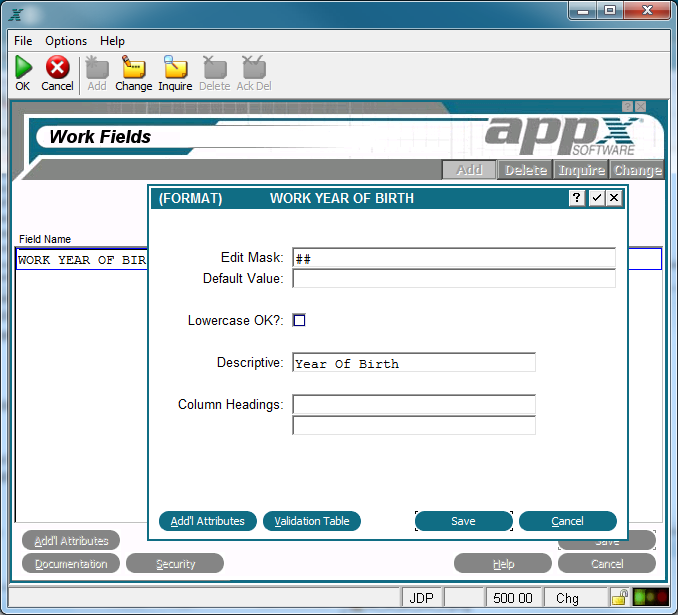Click the checkmark icon in dialog title

[x=597, y=198]
